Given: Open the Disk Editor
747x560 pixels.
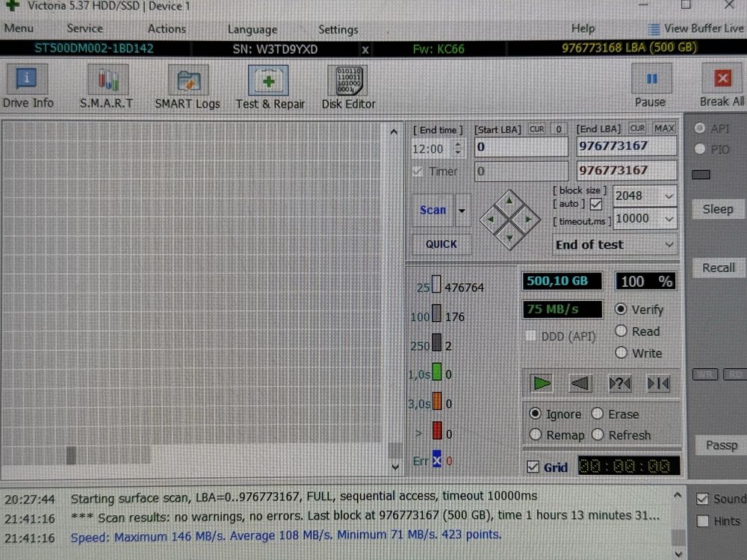Looking at the screenshot, I should click(x=349, y=87).
